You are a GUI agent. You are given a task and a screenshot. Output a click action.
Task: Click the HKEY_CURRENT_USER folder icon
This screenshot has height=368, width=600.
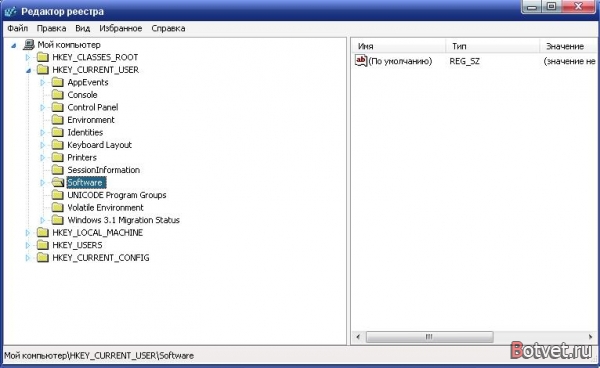pyautogui.click(x=42, y=70)
